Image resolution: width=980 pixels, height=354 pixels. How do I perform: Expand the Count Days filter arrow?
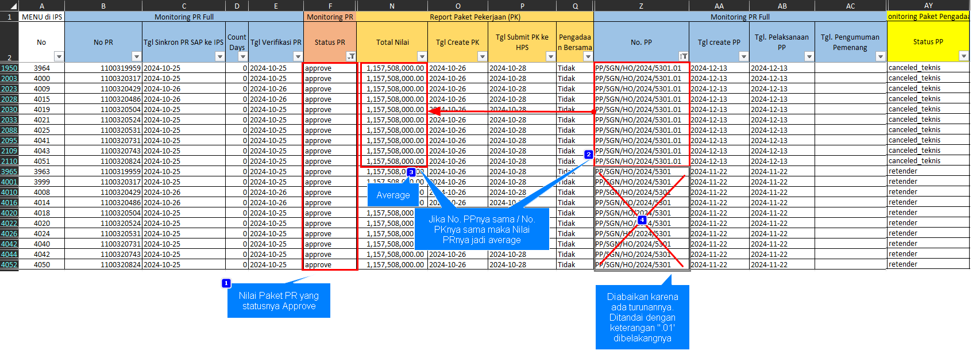pyautogui.click(x=242, y=56)
